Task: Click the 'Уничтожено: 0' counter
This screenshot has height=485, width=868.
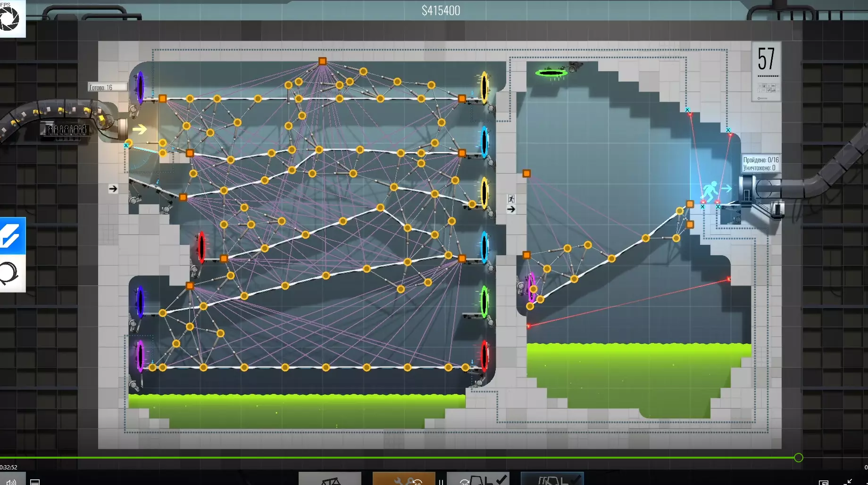Action: [759, 168]
